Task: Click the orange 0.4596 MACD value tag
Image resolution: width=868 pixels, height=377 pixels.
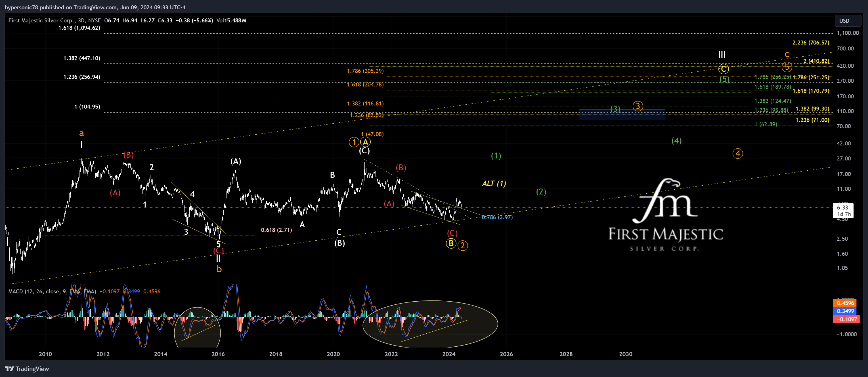Action: click(845, 303)
